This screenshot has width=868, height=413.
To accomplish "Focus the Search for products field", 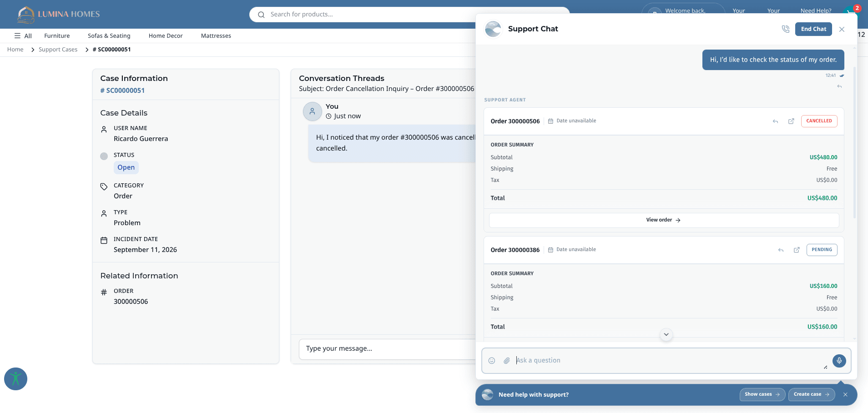I will click(409, 15).
